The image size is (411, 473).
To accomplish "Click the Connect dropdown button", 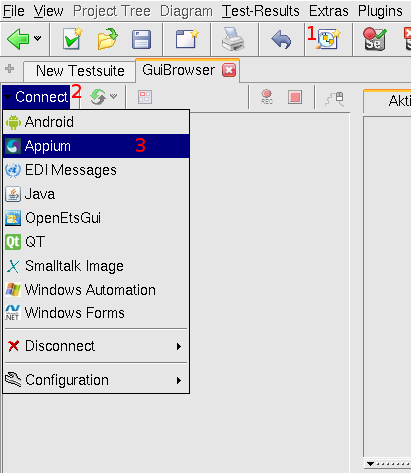I will (x=36, y=97).
